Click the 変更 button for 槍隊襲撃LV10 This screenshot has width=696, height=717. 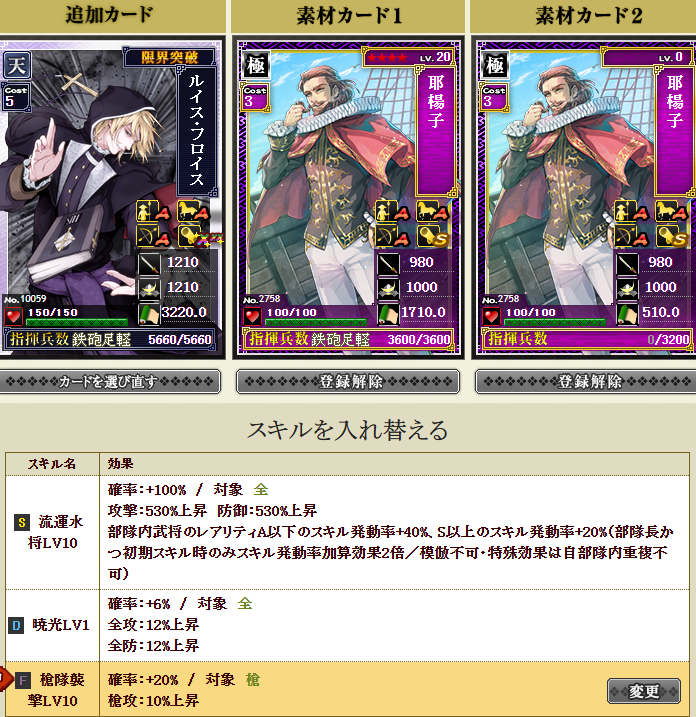coord(643,691)
